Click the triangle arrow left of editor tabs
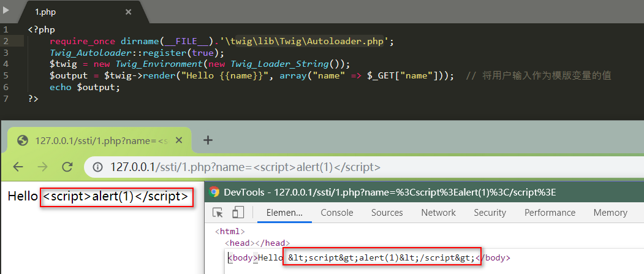644x274 pixels. [x=7, y=10]
